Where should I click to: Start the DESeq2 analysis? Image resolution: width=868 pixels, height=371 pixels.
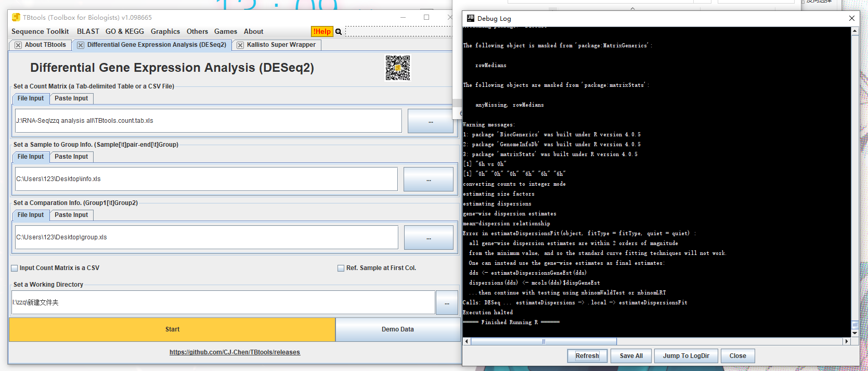click(x=172, y=329)
